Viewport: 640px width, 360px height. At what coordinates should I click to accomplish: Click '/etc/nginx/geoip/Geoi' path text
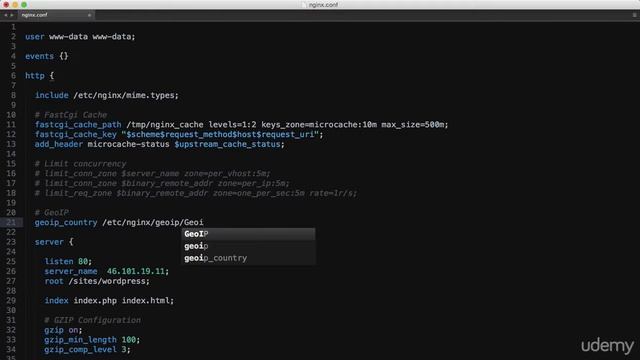pyautogui.click(x=153, y=222)
